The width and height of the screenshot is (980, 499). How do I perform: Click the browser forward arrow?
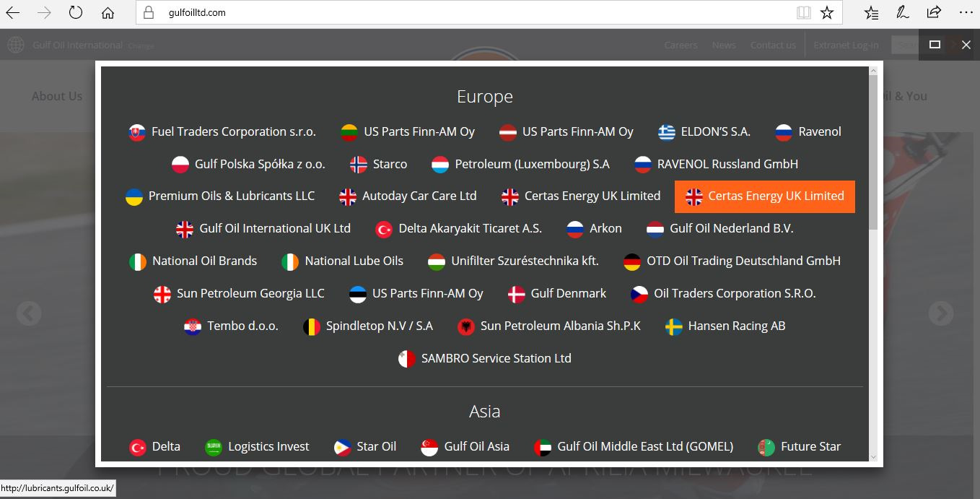point(44,12)
